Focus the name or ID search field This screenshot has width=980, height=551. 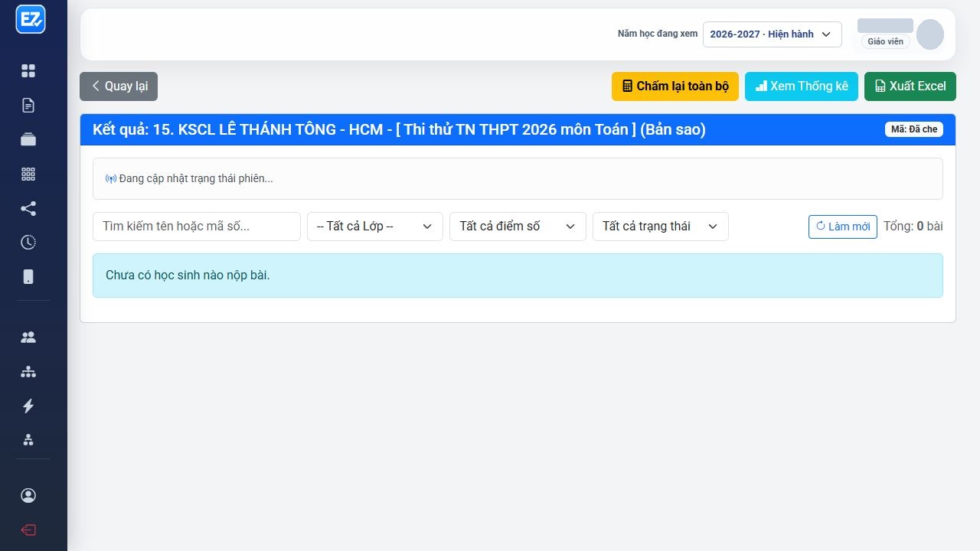pyautogui.click(x=197, y=227)
